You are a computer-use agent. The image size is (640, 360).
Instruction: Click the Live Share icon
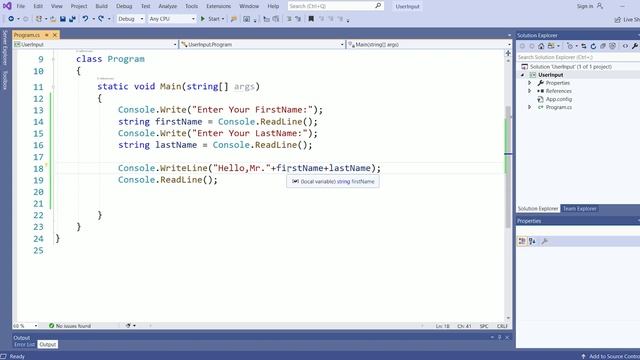click(618, 19)
